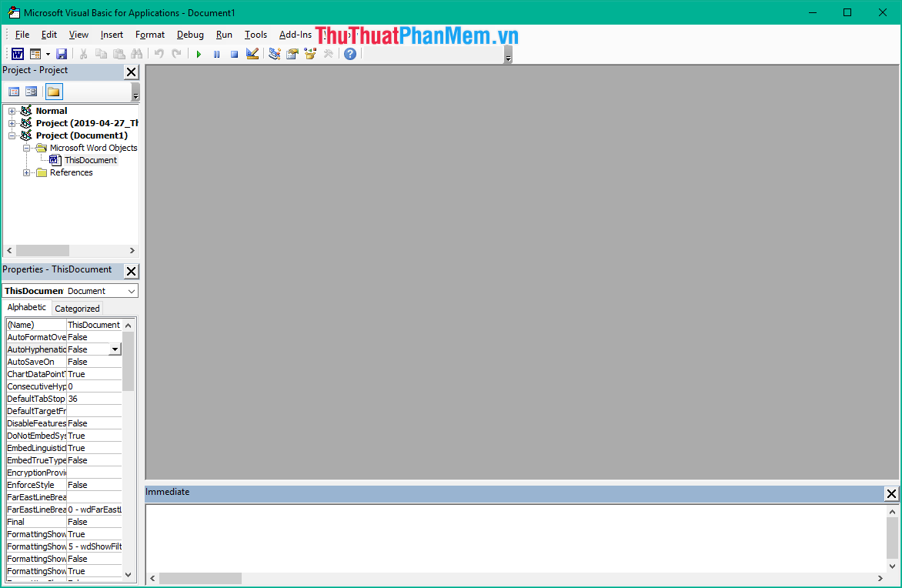Click the Find binoculars icon
Image resolution: width=902 pixels, height=588 pixels.
click(x=136, y=54)
